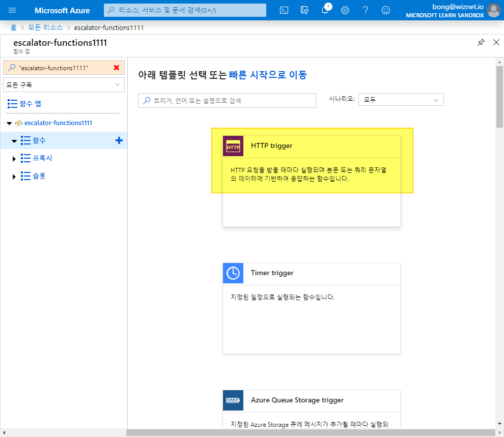
Task: Click the function app lightning icon
Action: point(19,123)
